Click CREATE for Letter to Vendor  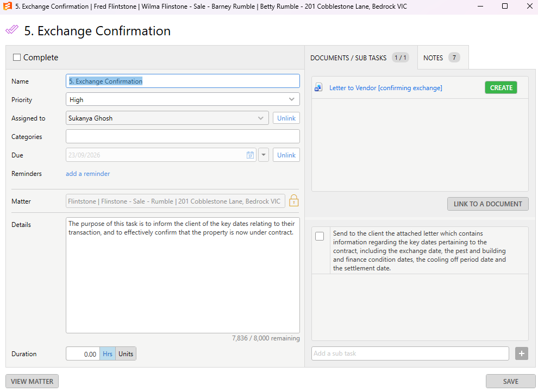(501, 88)
